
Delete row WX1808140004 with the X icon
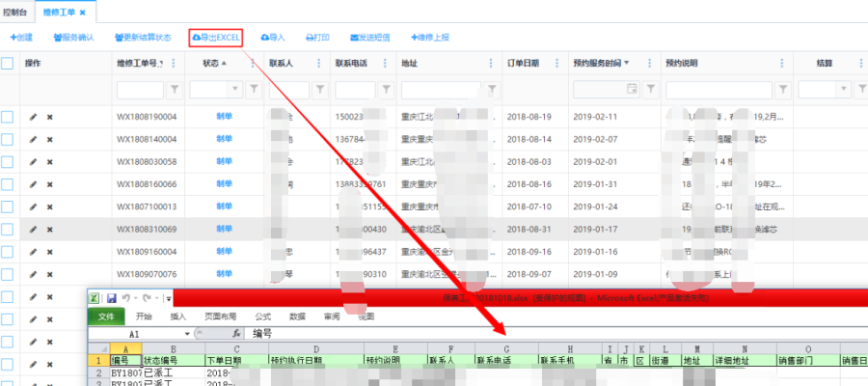[50, 139]
